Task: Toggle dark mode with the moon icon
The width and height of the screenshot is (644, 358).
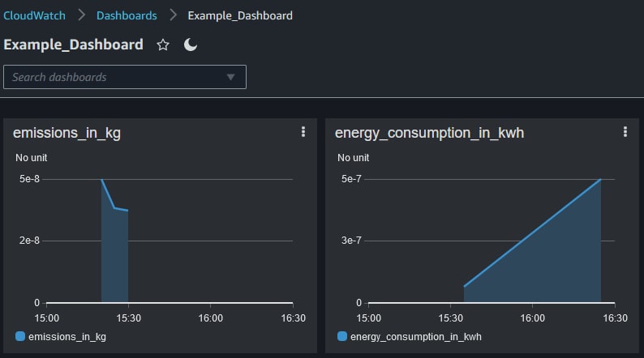Action: [x=191, y=45]
